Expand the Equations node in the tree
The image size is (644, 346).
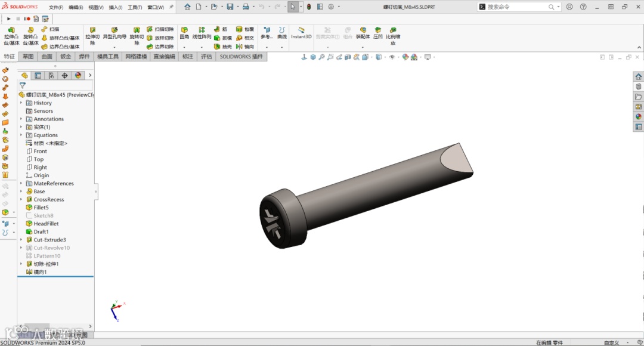click(x=21, y=135)
